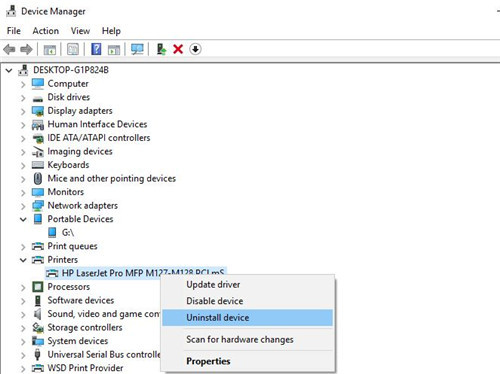Click the down-arrow circle toolbar icon
This screenshot has height=374, width=500.
[195, 49]
